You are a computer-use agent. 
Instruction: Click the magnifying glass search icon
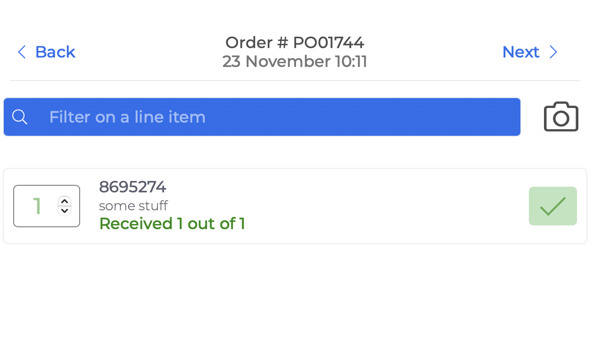point(20,117)
